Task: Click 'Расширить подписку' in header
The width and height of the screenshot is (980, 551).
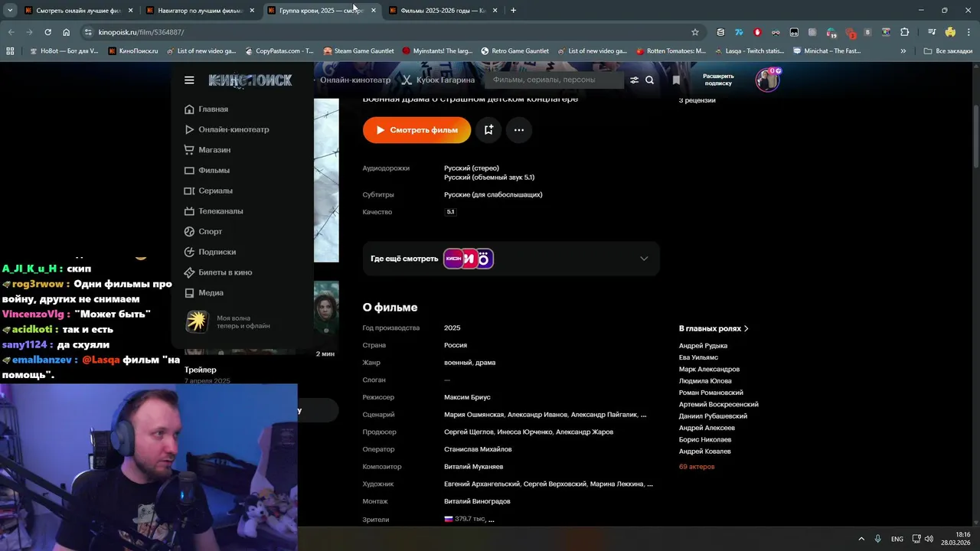Action: click(718, 80)
